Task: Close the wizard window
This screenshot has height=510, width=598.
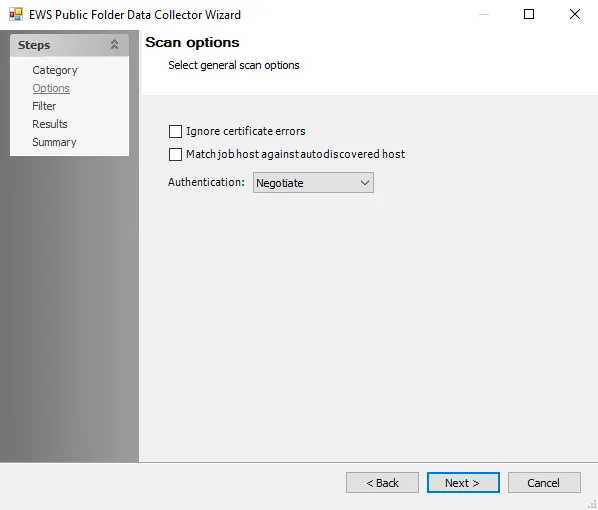Action: click(575, 14)
